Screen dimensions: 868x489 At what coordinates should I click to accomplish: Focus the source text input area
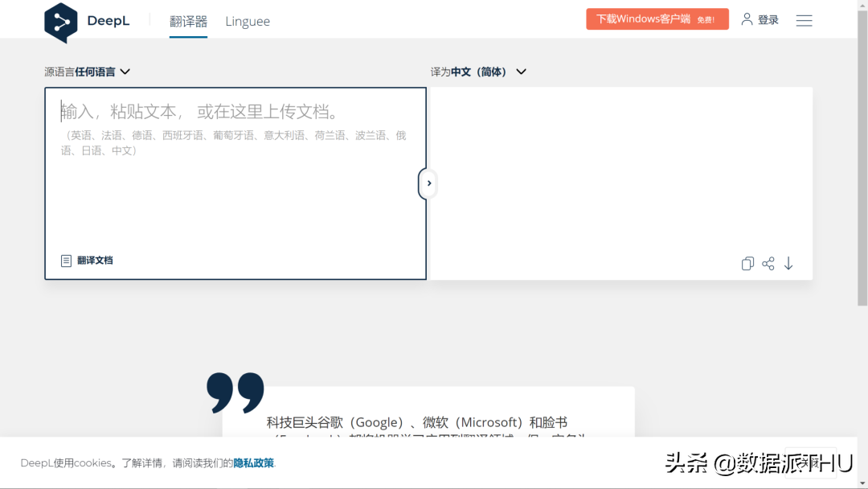[x=235, y=183]
